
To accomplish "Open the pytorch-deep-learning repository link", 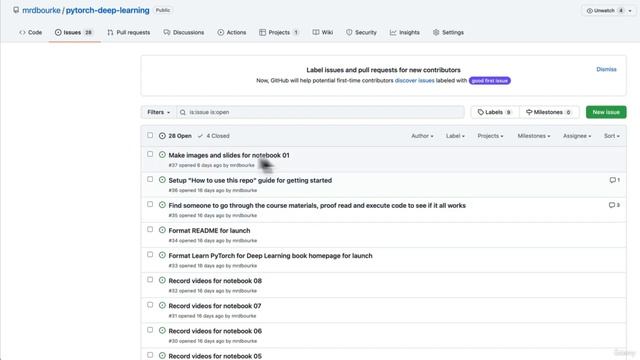I will [x=107, y=10].
